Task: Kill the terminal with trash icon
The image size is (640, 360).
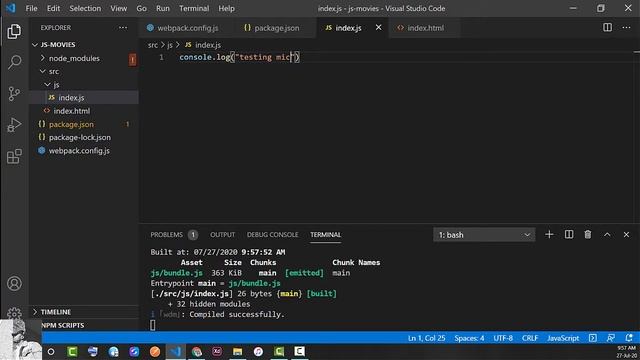Action: tap(588, 235)
